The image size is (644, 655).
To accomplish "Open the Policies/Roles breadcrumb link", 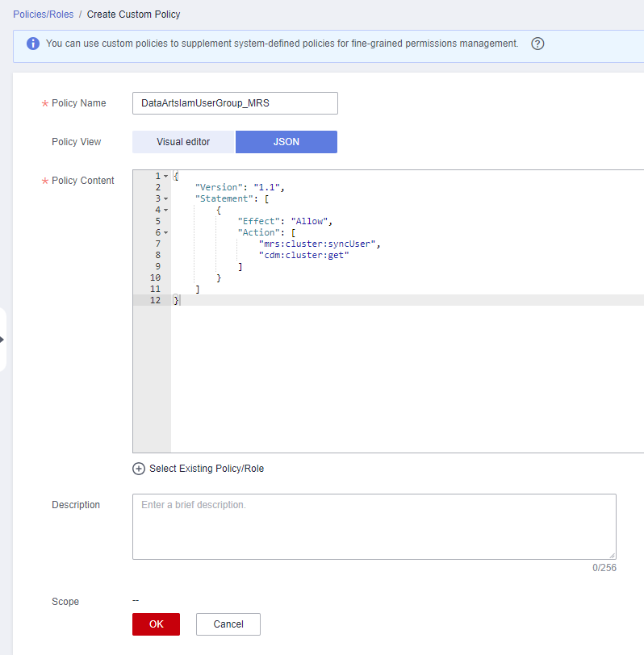I will (x=43, y=15).
